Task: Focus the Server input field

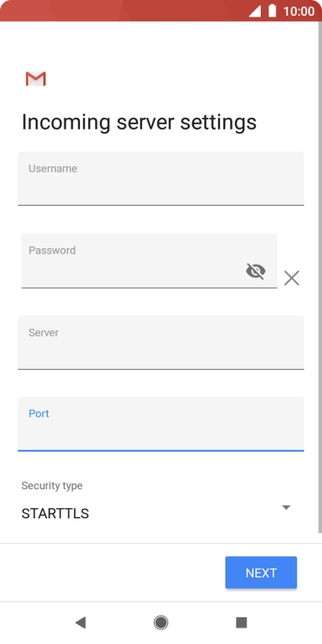Action: click(x=161, y=342)
